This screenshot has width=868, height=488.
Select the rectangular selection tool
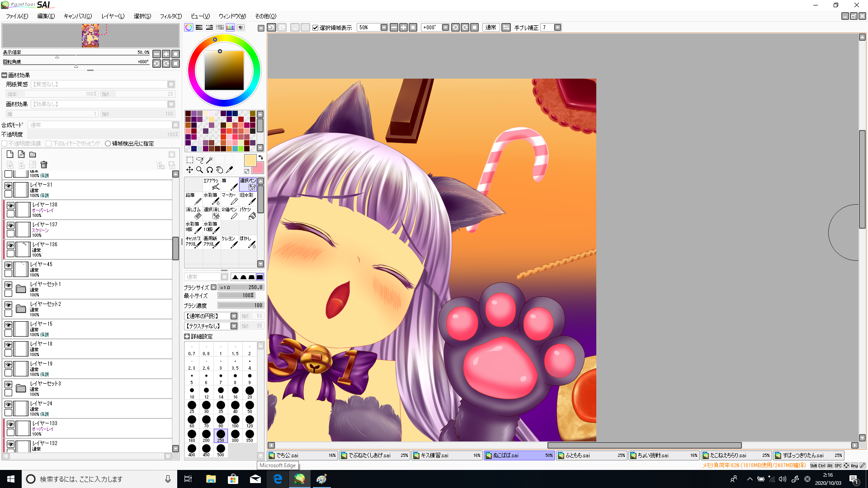[x=190, y=160]
